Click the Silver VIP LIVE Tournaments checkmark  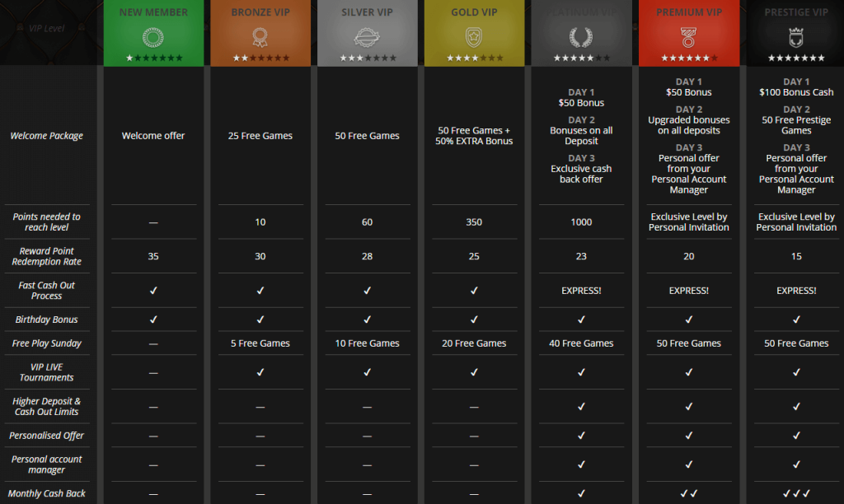click(x=367, y=372)
